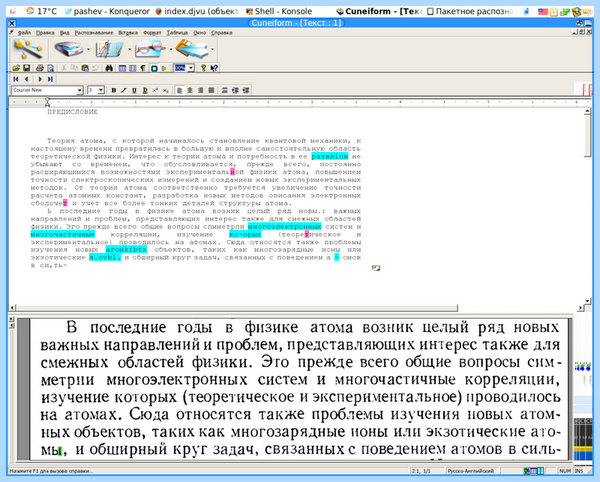Toggle bold formatting
The image size is (600, 482).
pos(114,90)
